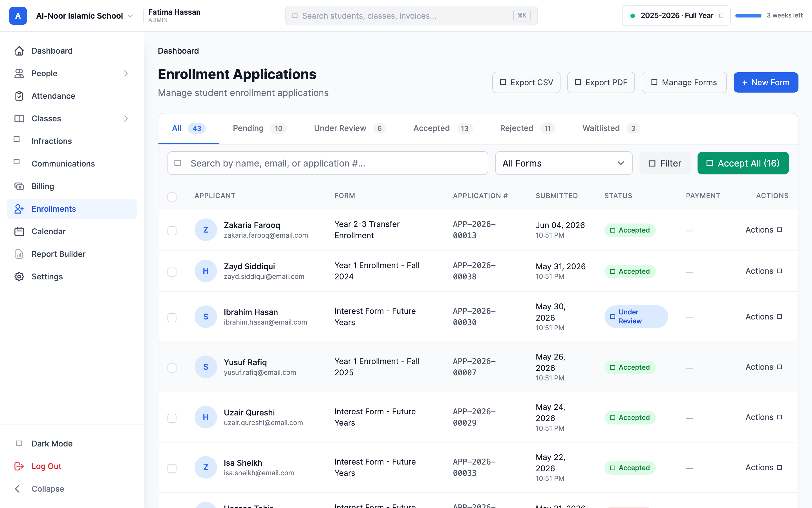Click the Calendar icon in sidebar

(19, 231)
